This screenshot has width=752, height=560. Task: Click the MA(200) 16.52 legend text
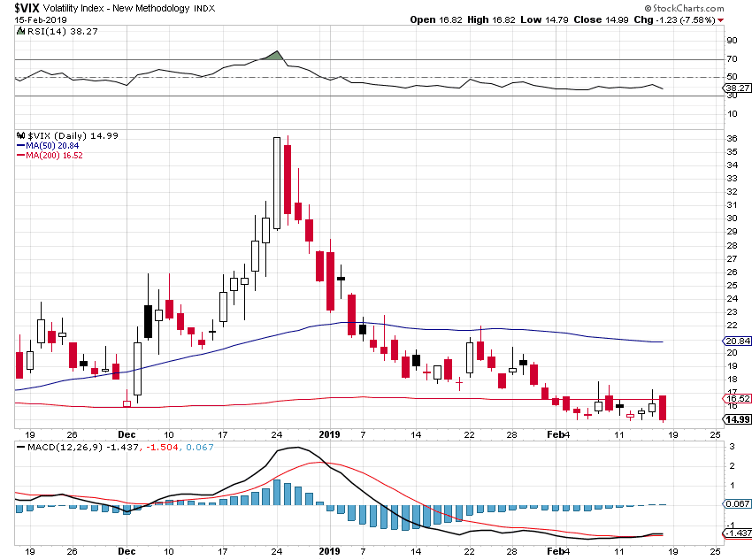tap(54, 156)
